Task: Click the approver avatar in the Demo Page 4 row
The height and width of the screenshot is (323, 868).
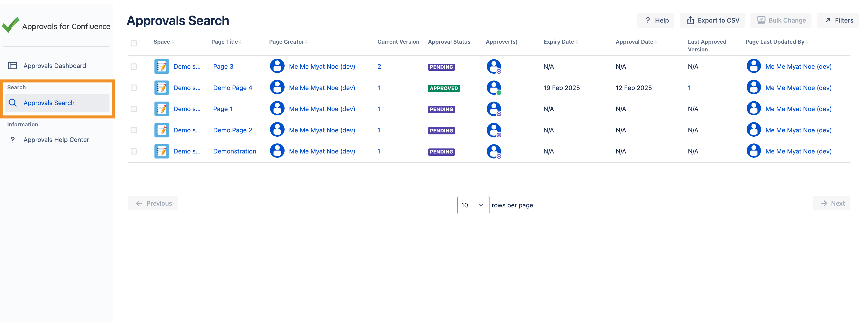Action: tap(494, 88)
